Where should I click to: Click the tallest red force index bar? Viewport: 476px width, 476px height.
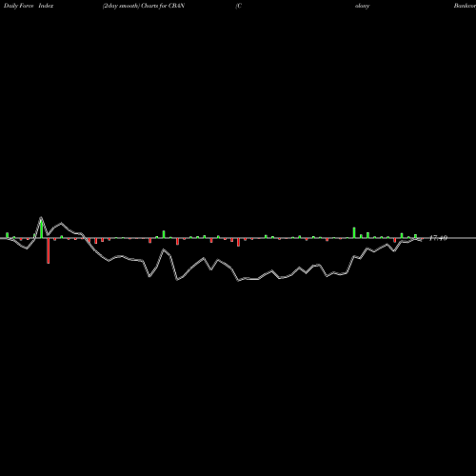[49, 250]
